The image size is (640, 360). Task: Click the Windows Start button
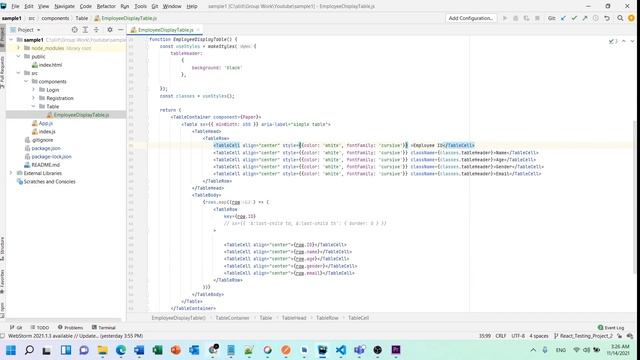(x=11, y=350)
